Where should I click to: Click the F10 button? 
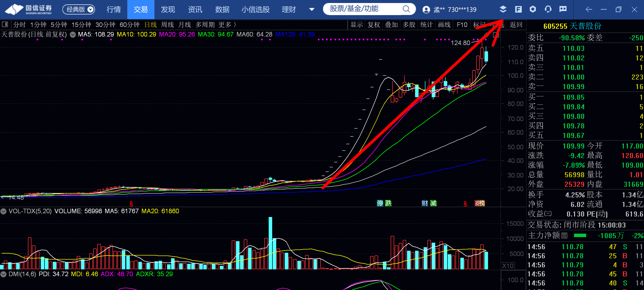[x=462, y=25]
